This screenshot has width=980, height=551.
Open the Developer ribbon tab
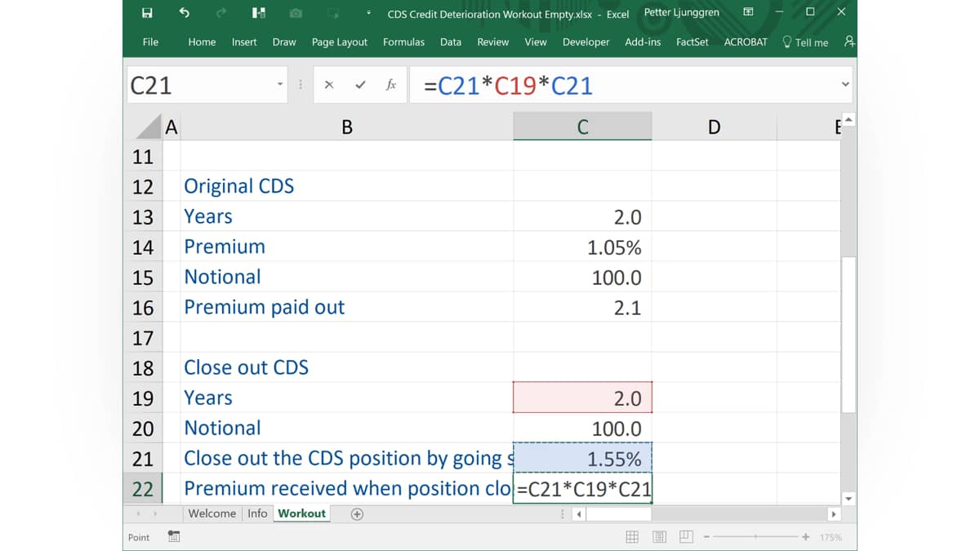coord(586,42)
